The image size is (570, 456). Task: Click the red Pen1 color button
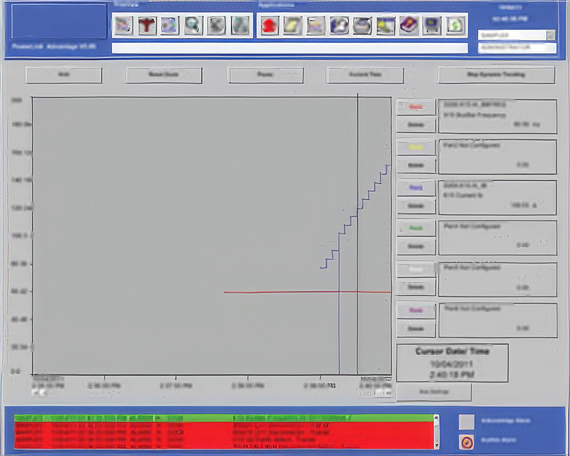pos(416,107)
